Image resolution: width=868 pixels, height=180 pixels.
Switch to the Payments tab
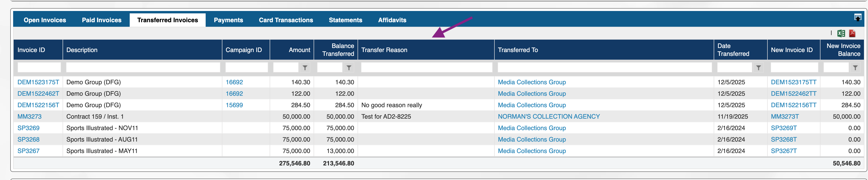[228, 20]
